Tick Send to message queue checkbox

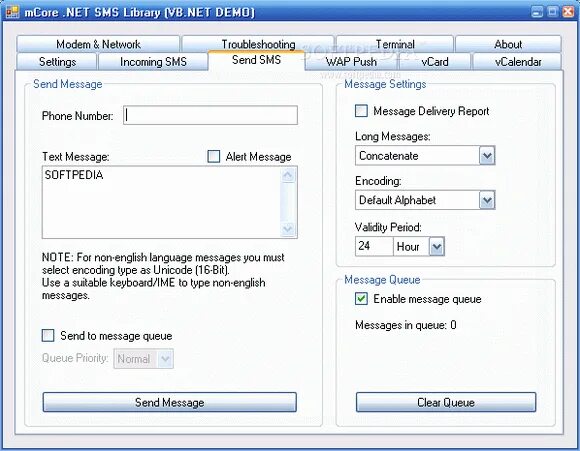click(x=48, y=336)
